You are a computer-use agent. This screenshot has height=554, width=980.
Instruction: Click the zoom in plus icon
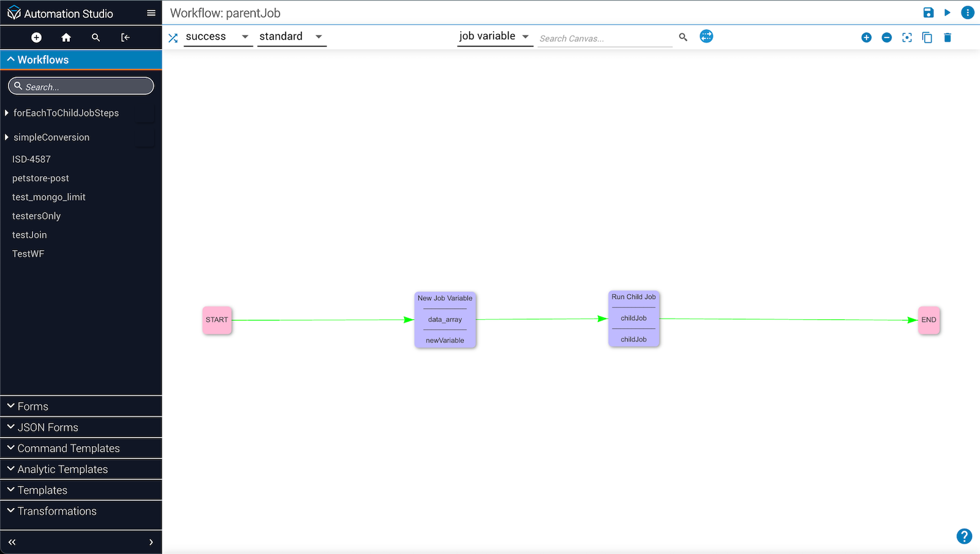point(866,38)
